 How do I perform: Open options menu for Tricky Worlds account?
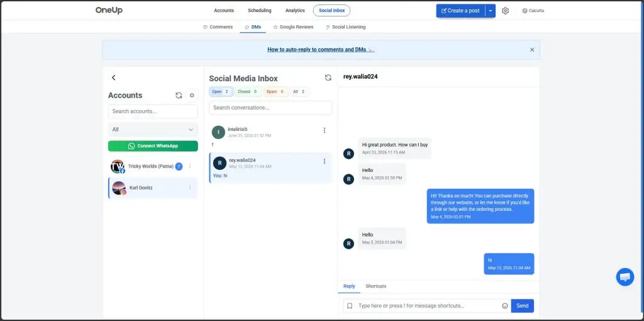[x=190, y=166]
